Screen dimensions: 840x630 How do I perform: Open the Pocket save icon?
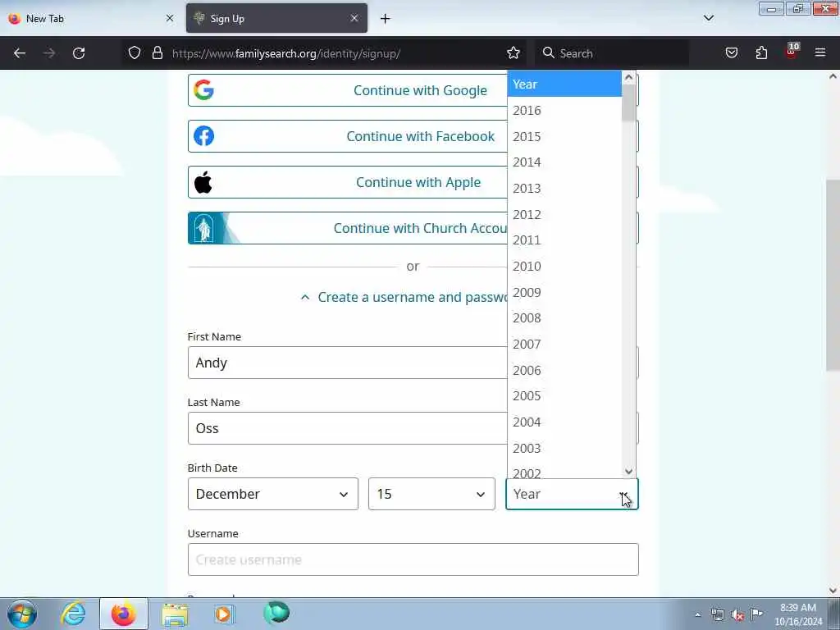[x=731, y=52]
